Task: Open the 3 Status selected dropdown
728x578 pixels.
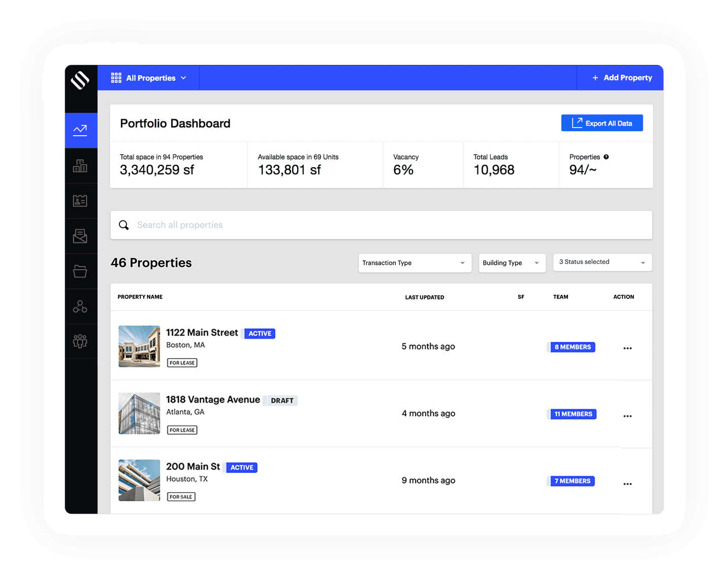Action: tap(603, 262)
